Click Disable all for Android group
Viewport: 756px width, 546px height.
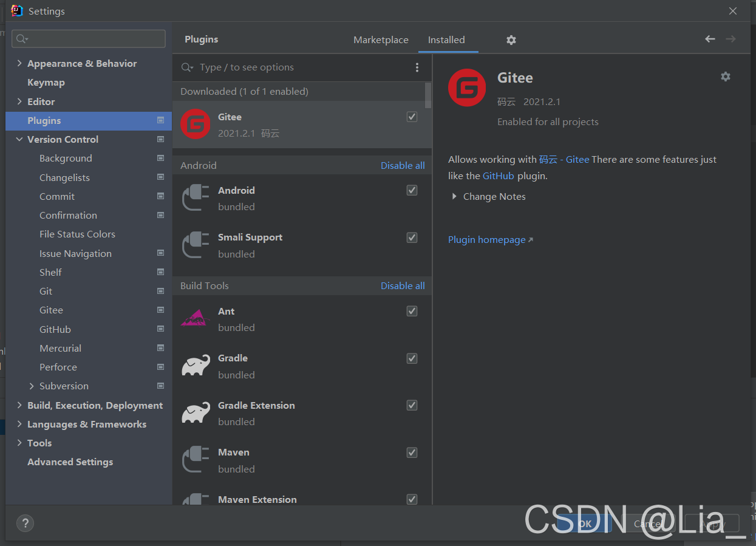(403, 165)
